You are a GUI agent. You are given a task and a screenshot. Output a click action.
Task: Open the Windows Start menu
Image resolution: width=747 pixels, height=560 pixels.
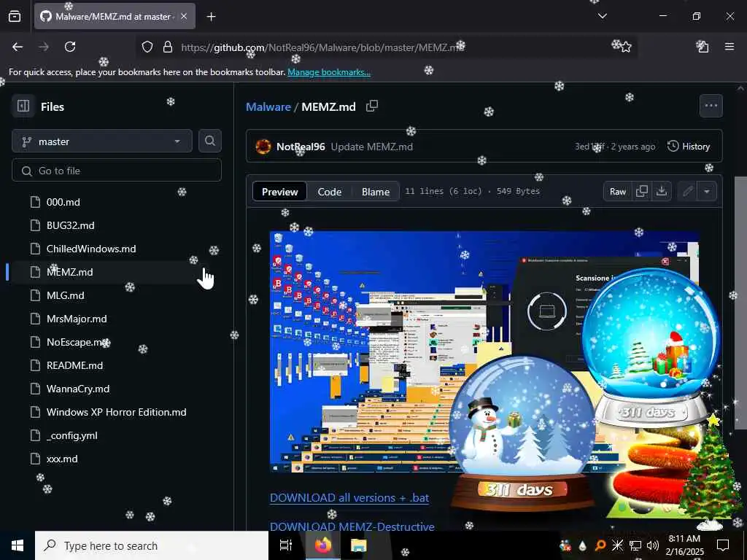point(18,545)
